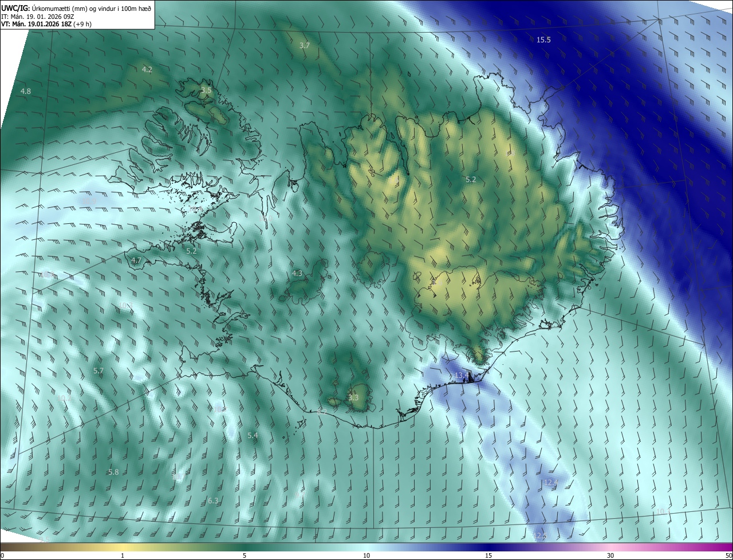Click the 15.5 value in the dark blue area
Viewport: 733px width, 560px height.
[x=543, y=40]
